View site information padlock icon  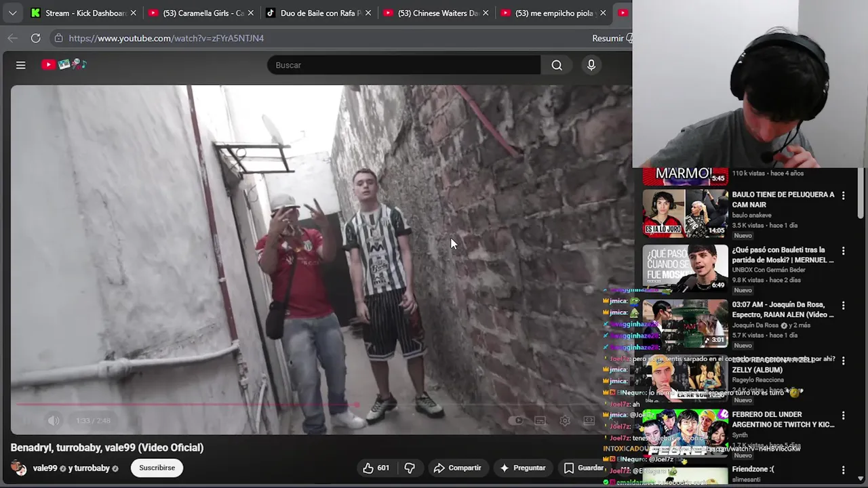(59, 38)
